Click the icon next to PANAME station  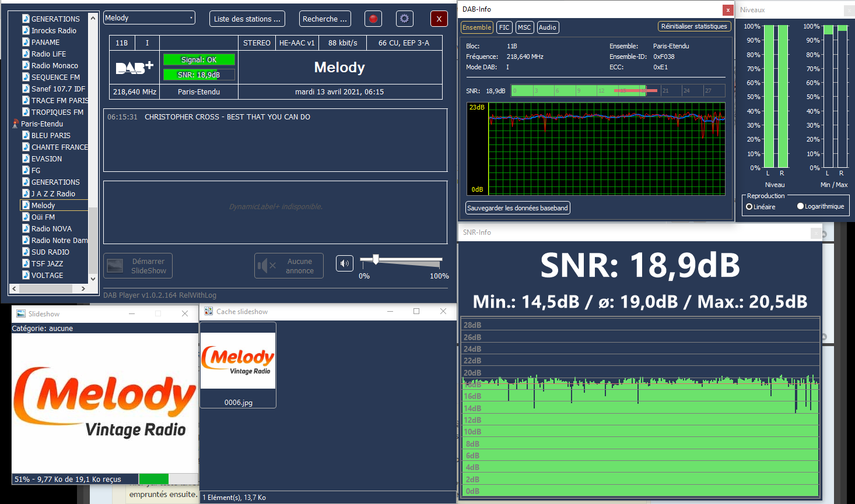26,42
